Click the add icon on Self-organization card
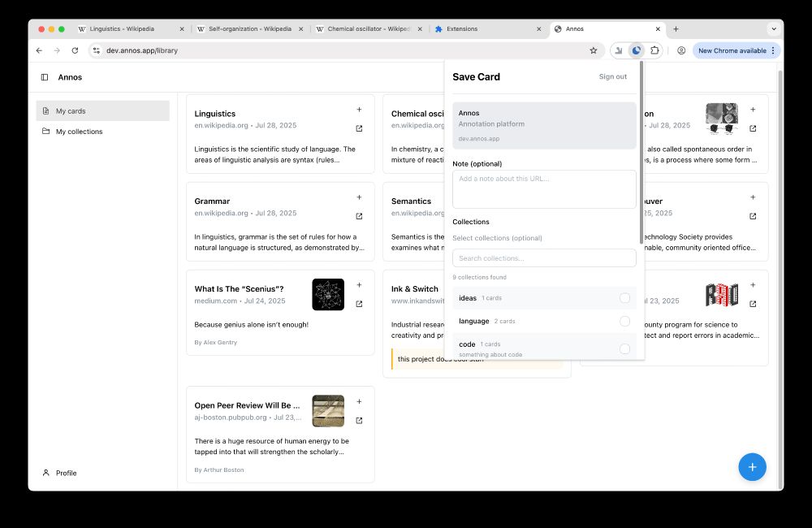812x528 pixels. coord(753,110)
